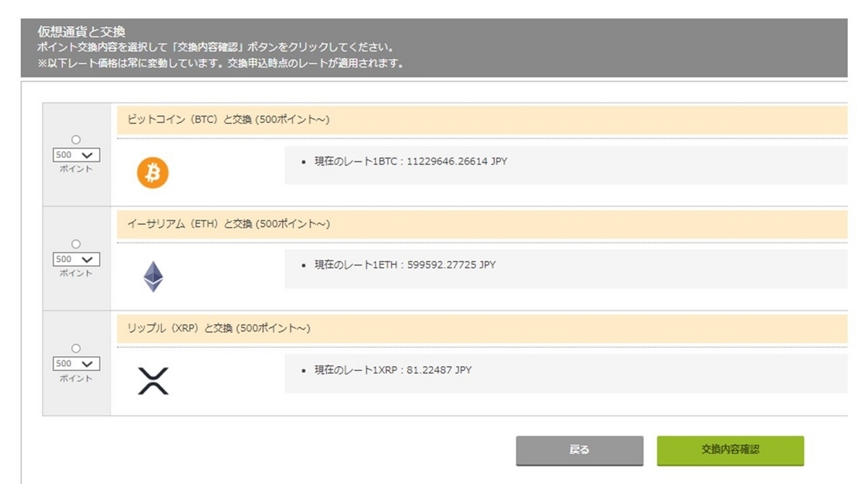Open the point amount dropdown for Bitcoin
This screenshot has height=484, width=868.
click(75, 155)
